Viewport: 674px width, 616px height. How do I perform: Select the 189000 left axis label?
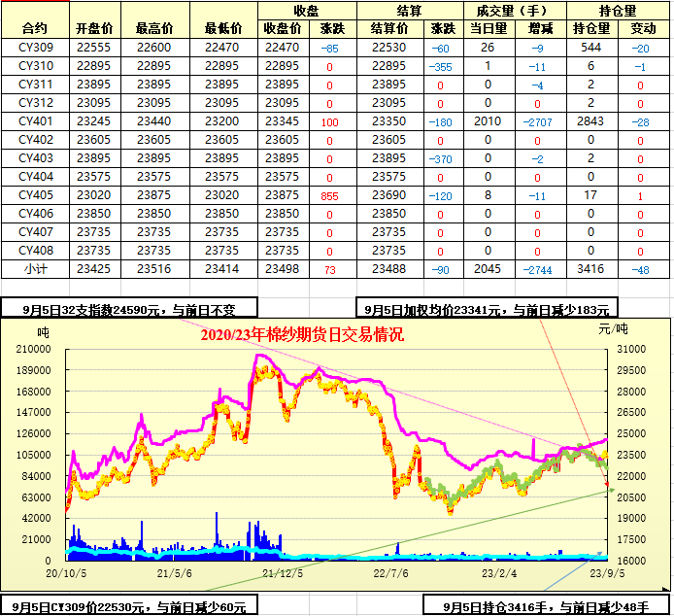(35, 370)
